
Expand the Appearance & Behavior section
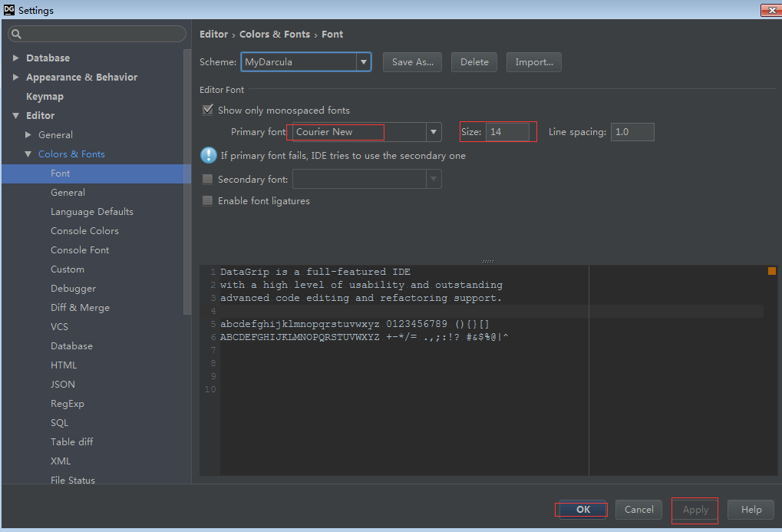click(15, 77)
